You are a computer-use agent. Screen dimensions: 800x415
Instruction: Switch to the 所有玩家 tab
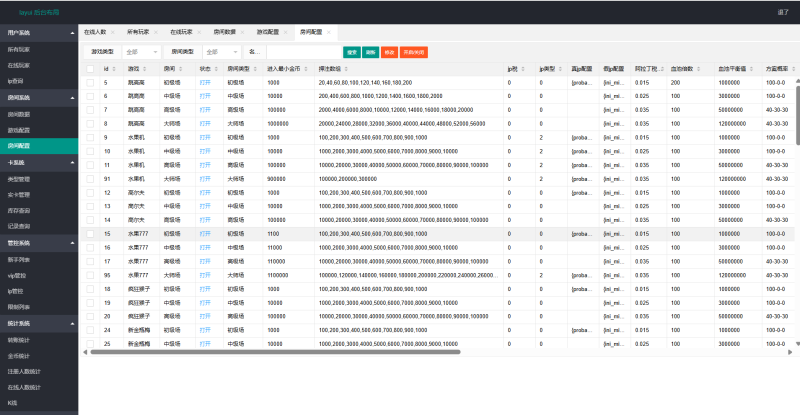(x=138, y=32)
